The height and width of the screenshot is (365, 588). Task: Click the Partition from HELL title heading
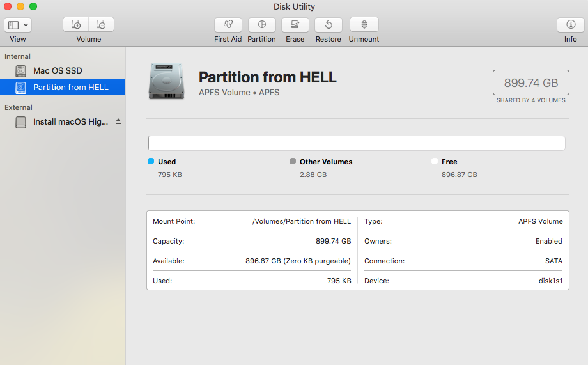[268, 77]
